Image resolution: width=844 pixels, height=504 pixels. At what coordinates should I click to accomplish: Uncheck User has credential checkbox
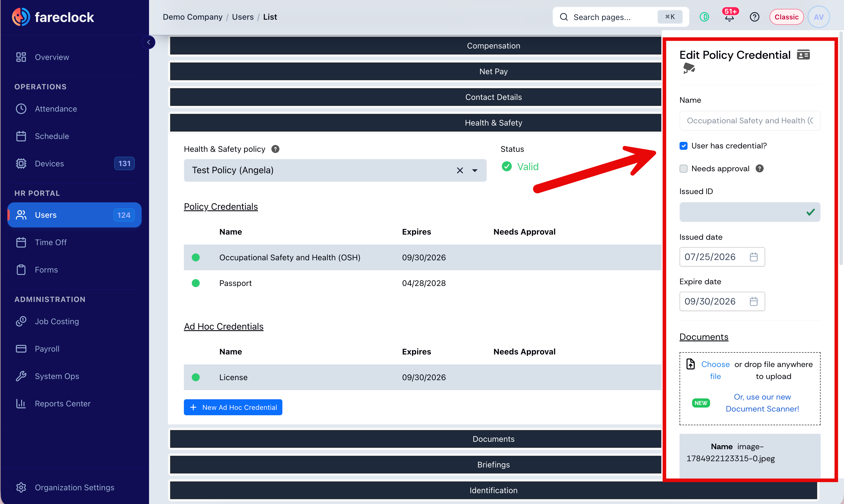(x=683, y=146)
